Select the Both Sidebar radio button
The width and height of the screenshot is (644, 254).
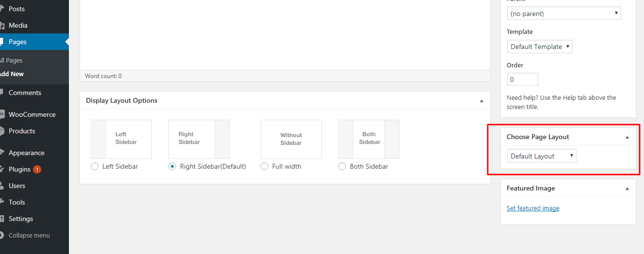(342, 166)
